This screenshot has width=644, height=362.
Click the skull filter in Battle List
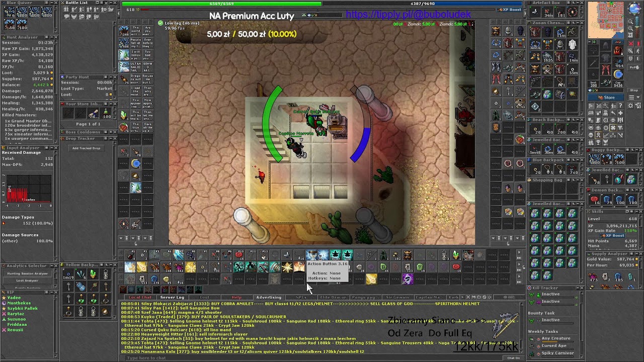coord(81,17)
